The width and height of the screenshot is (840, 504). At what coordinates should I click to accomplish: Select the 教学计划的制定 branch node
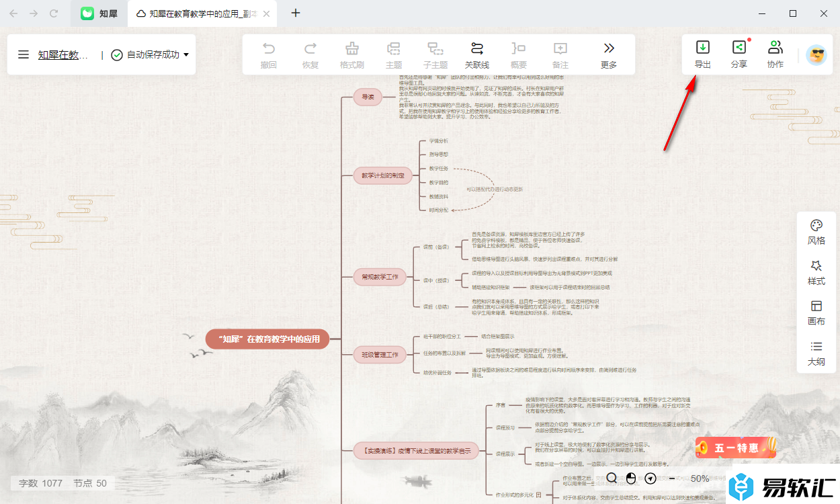[382, 175]
